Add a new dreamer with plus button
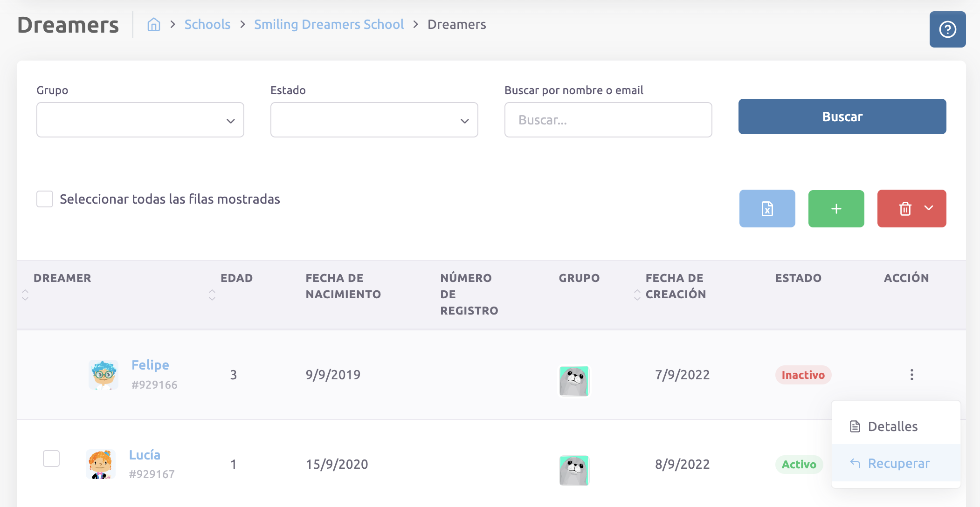This screenshot has height=507, width=980. tap(836, 208)
